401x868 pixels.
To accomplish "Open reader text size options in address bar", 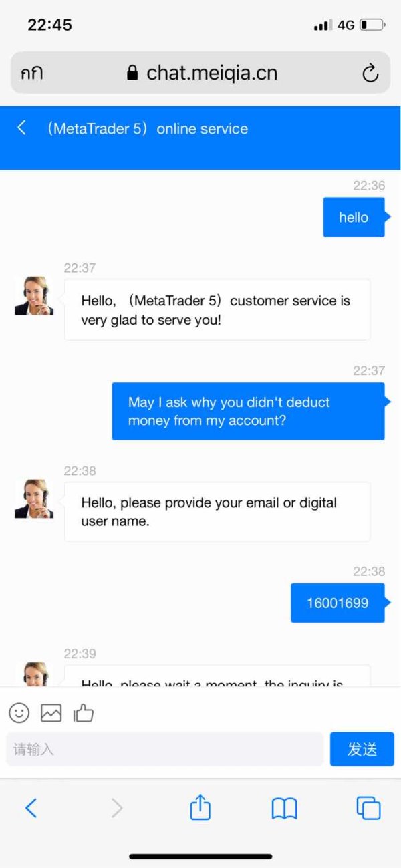I will (x=31, y=73).
